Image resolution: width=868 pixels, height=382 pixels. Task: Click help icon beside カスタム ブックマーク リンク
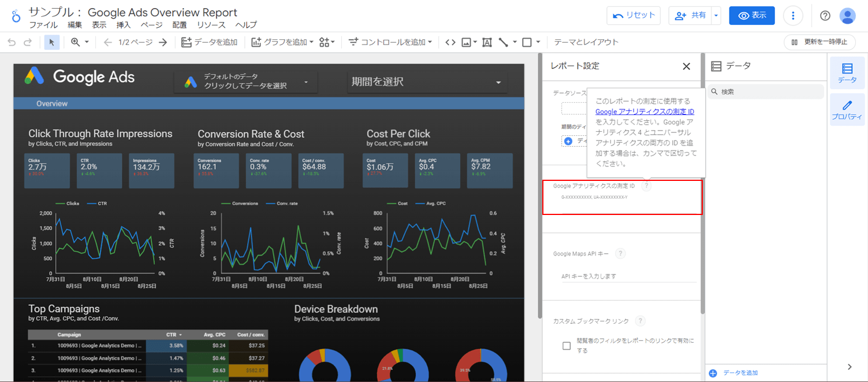[x=640, y=321]
